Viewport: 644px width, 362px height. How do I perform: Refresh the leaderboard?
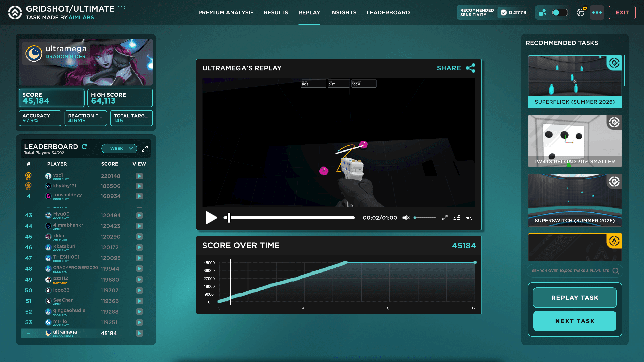pos(85,146)
